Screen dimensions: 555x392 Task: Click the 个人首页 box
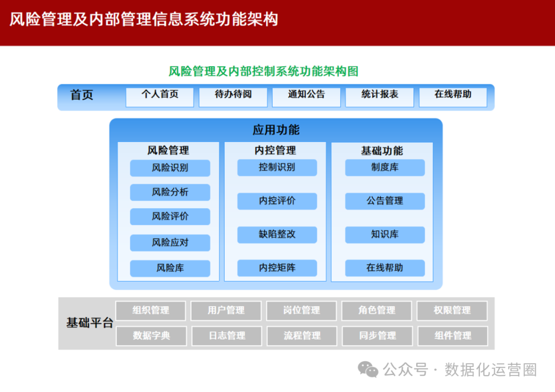[x=160, y=97]
